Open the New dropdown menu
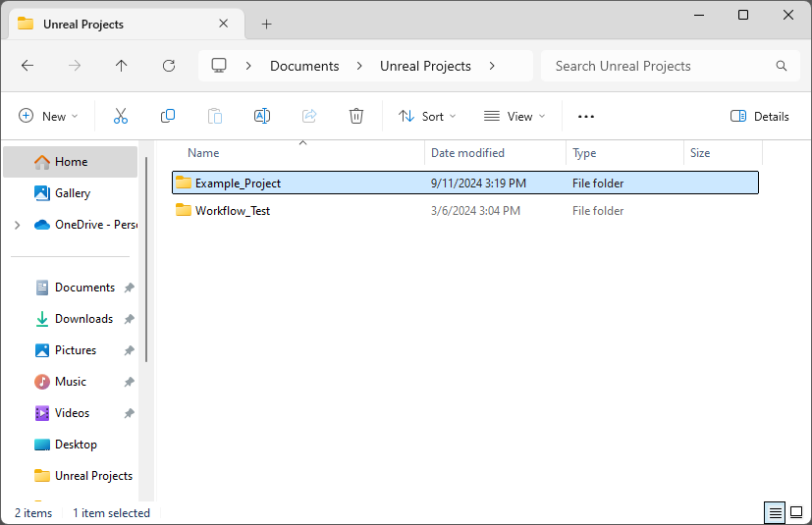This screenshot has height=525, width=812. tap(48, 116)
